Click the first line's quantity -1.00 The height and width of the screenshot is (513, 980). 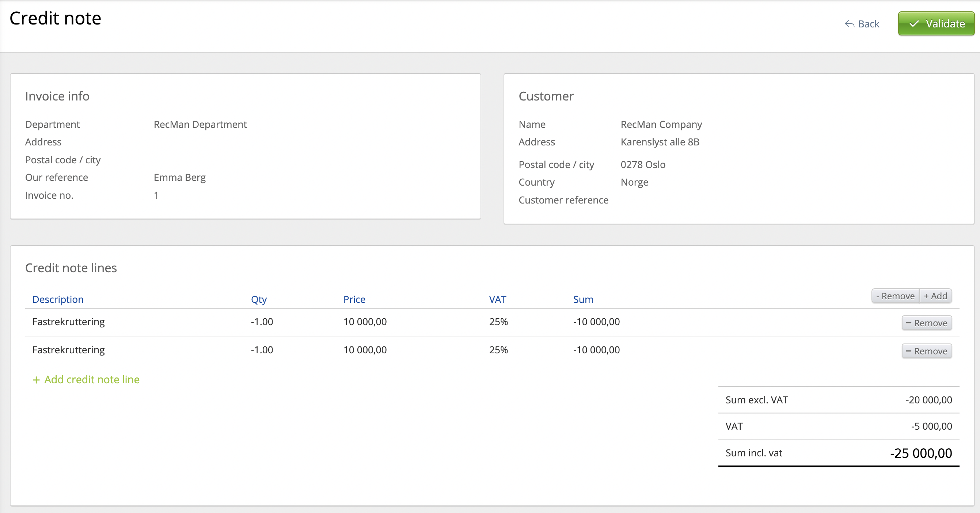click(262, 322)
